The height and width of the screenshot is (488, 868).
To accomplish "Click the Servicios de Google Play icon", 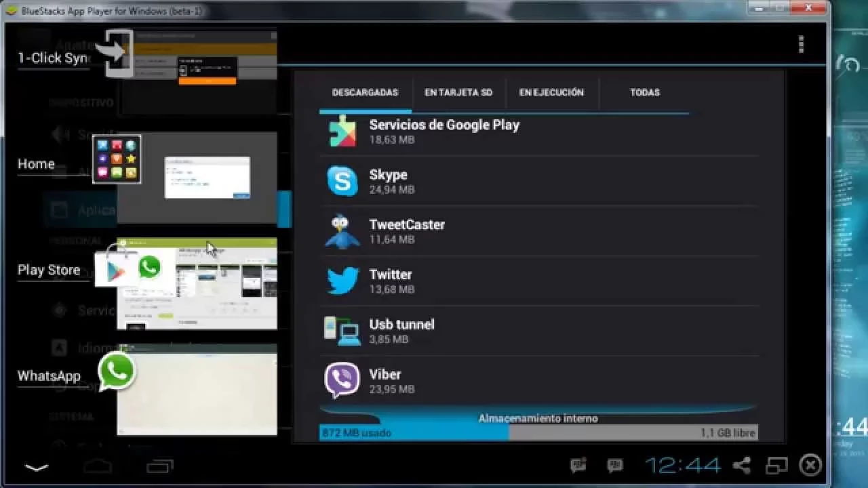I will click(x=342, y=131).
